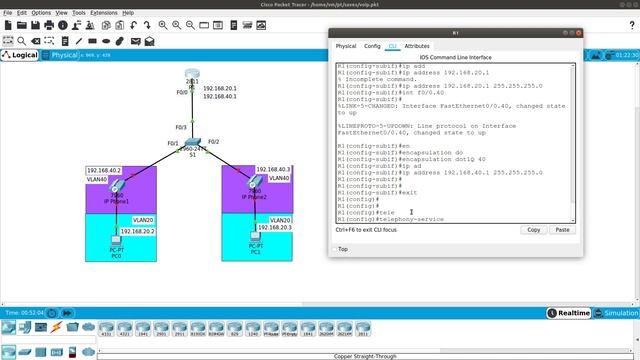Switch to the Physical tab in R1 window
Screen dimensions: 640x360
click(x=346, y=46)
